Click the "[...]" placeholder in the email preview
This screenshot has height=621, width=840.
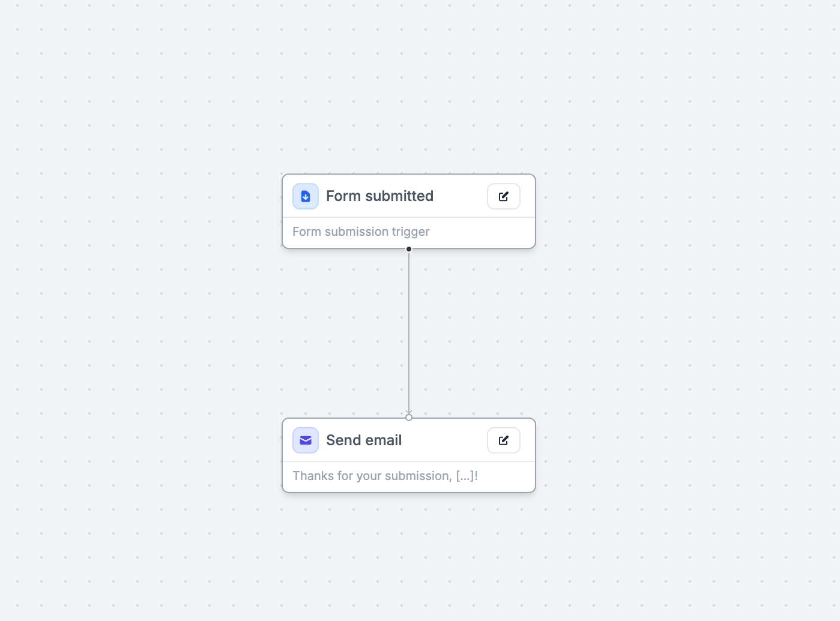(465, 476)
